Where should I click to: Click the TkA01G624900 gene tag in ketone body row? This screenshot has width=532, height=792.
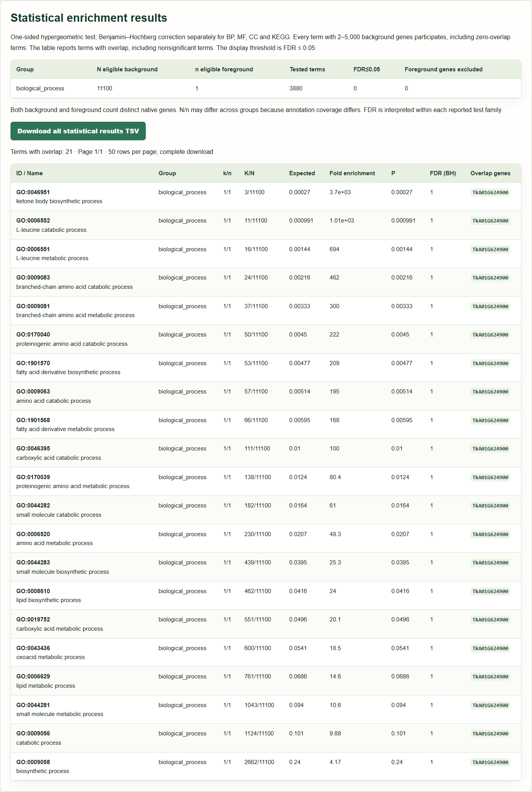tap(490, 193)
